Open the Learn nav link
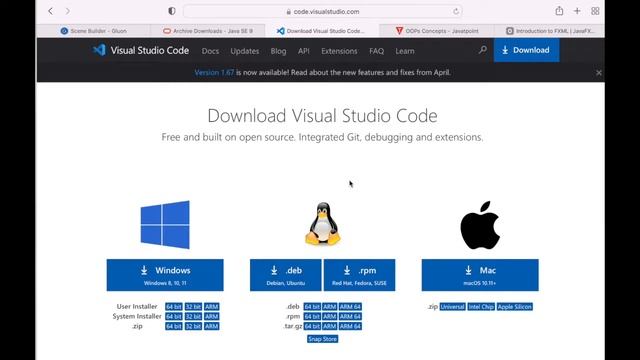The image size is (640, 360). (x=404, y=51)
